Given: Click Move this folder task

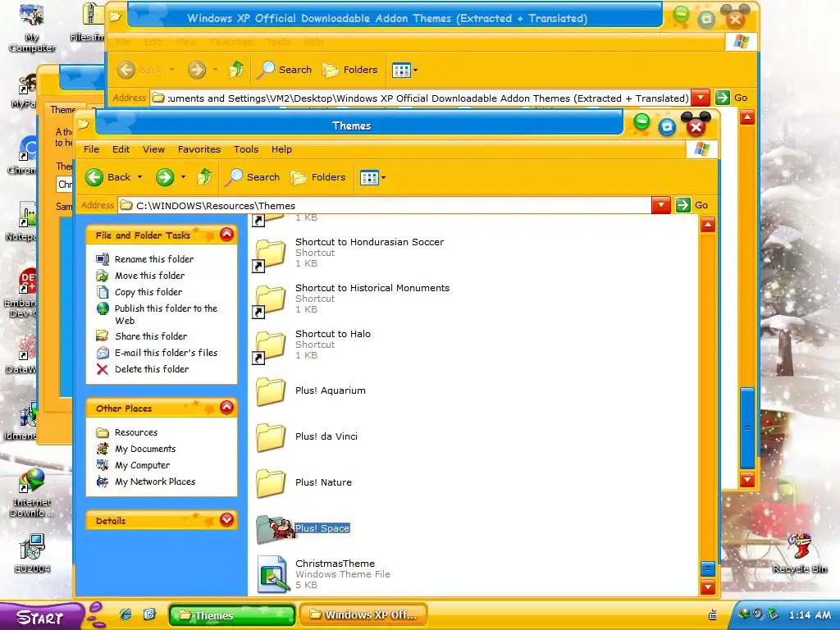Looking at the screenshot, I should pyautogui.click(x=149, y=276).
